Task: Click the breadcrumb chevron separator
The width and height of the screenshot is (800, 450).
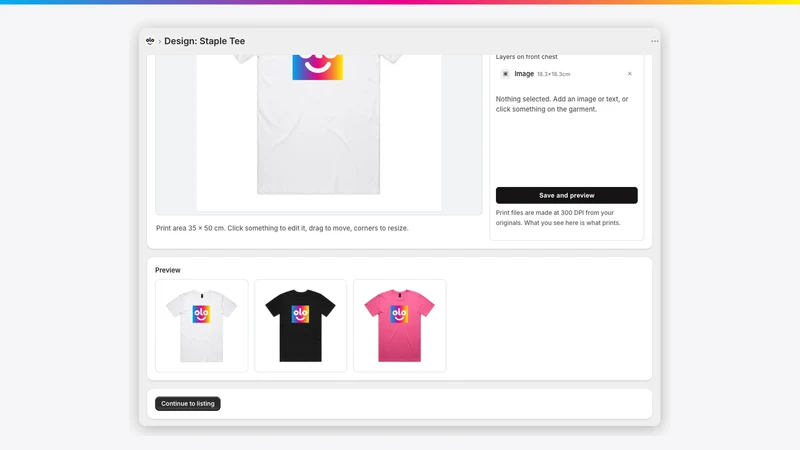Action: coord(160,41)
